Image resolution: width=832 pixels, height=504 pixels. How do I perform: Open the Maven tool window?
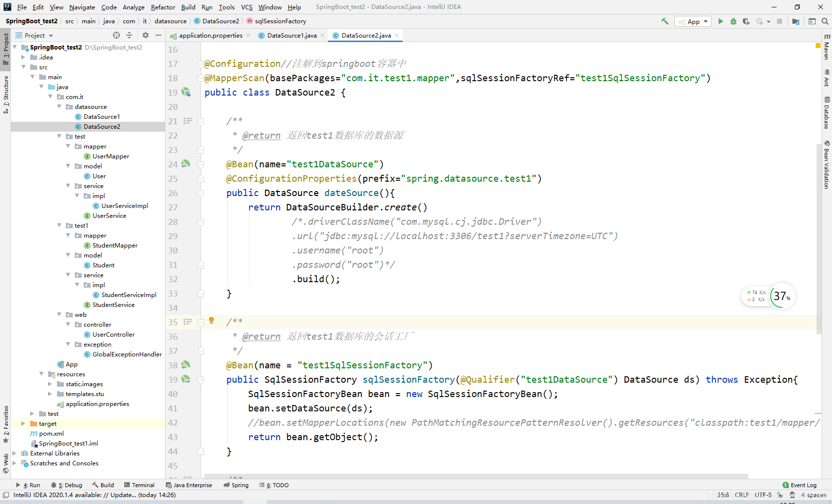point(827,47)
